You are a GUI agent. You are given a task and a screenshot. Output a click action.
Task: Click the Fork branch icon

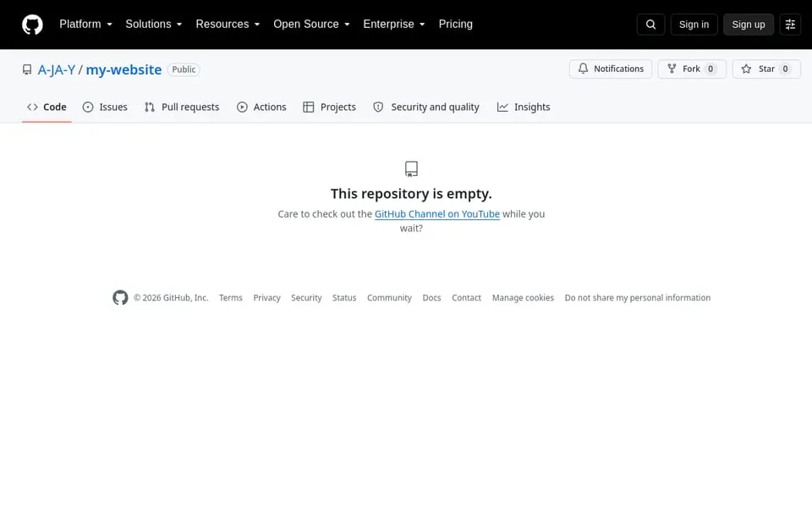[672, 69]
